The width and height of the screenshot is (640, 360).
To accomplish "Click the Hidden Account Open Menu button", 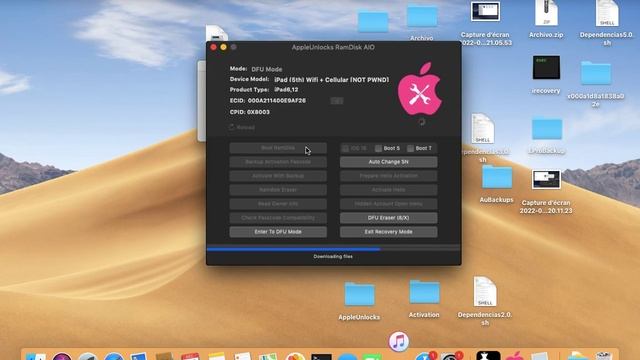I will 389,204.
